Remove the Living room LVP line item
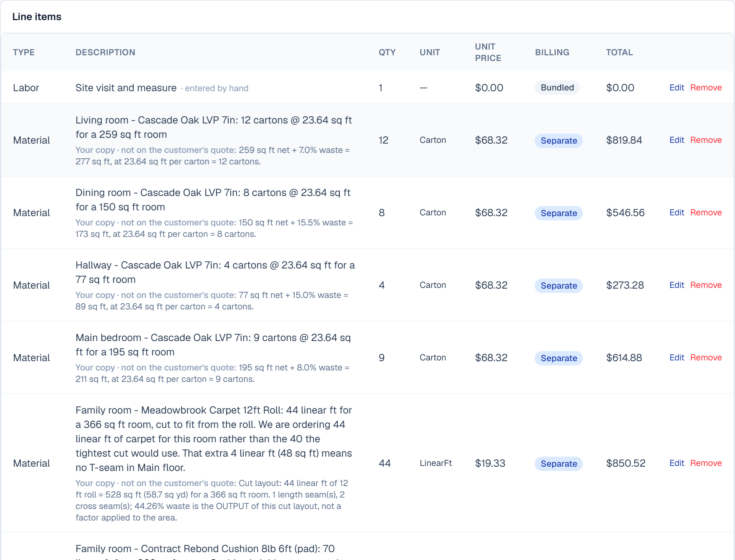The height and width of the screenshot is (560, 735). 706,140
